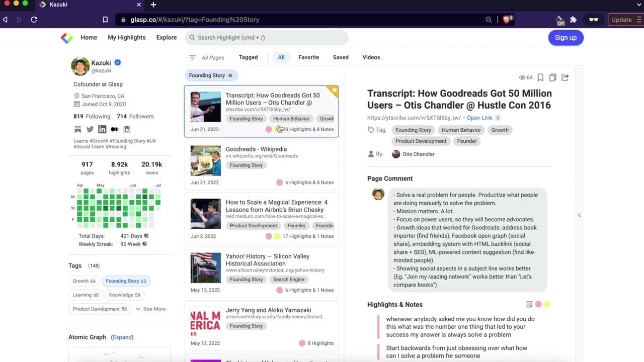Share the article with the share icon

click(x=565, y=77)
